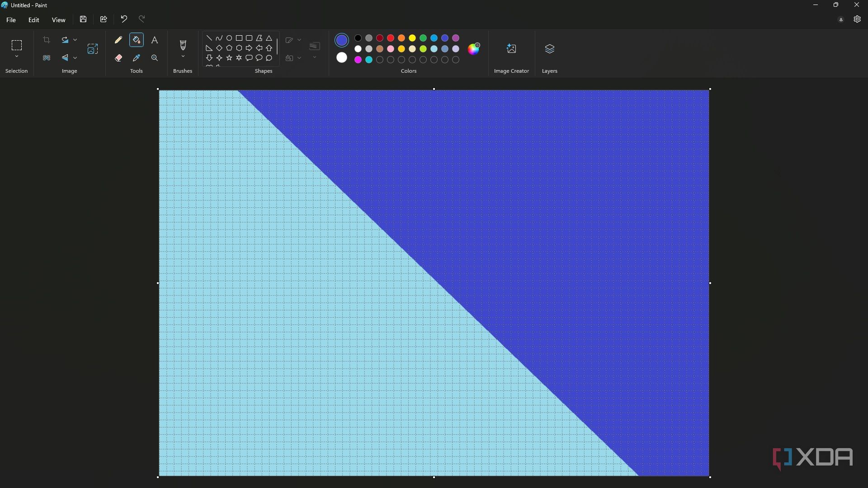This screenshot has height=488, width=868.
Task: Click the canvas bottom-right resize handle
Action: pyautogui.click(x=710, y=477)
